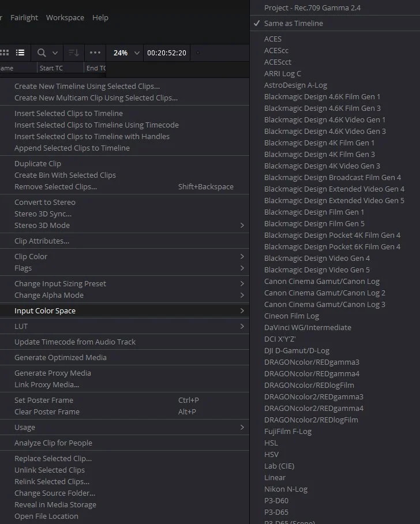The height and width of the screenshot is (524, 420).
Task: Expand Change Input Sizing Preset submenu
Action: point(125,283)
